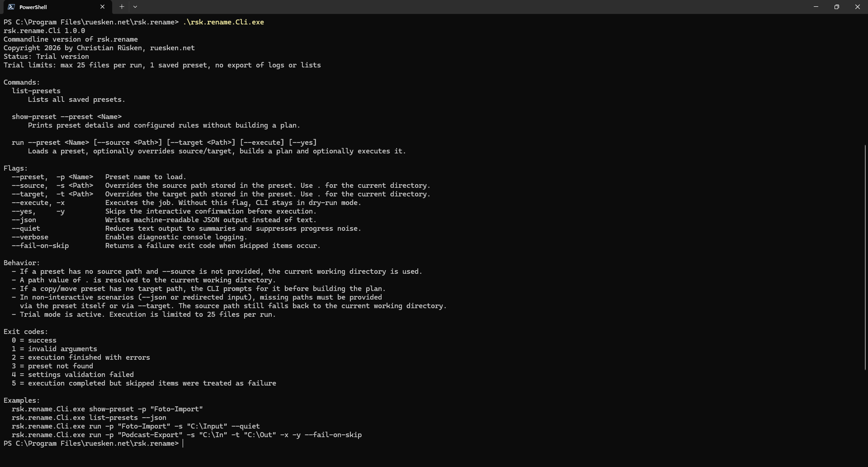Click the typed .\rsk.rename.Cli.exe command
Screen dimensions: 868x467
click(223, 22)
